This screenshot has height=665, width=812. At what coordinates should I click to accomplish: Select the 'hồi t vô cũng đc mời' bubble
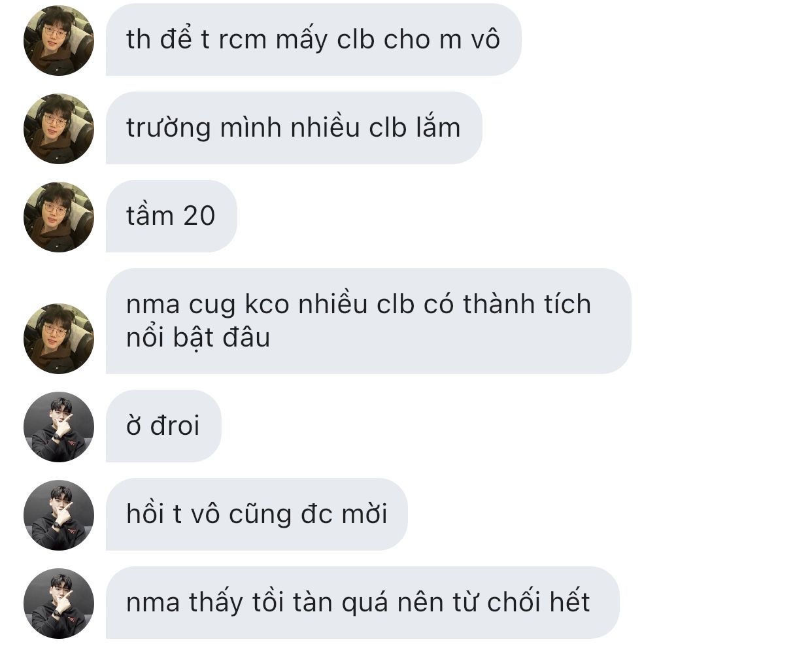pyautogui.click(x=257, y=514)
